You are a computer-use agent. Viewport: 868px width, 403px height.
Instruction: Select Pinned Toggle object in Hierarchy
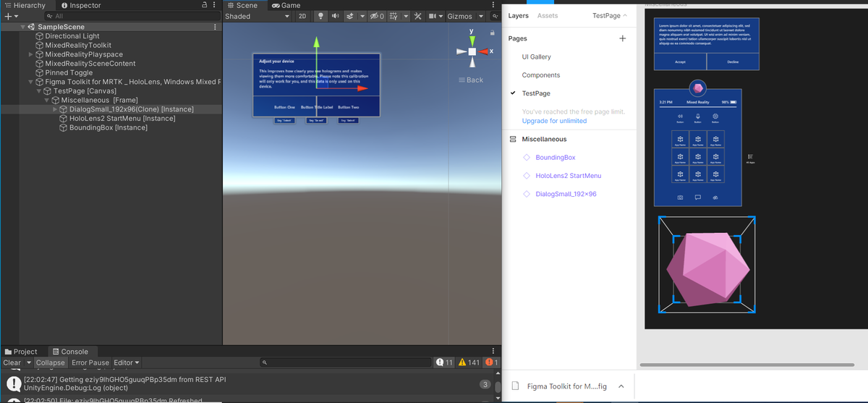point(69,72)
